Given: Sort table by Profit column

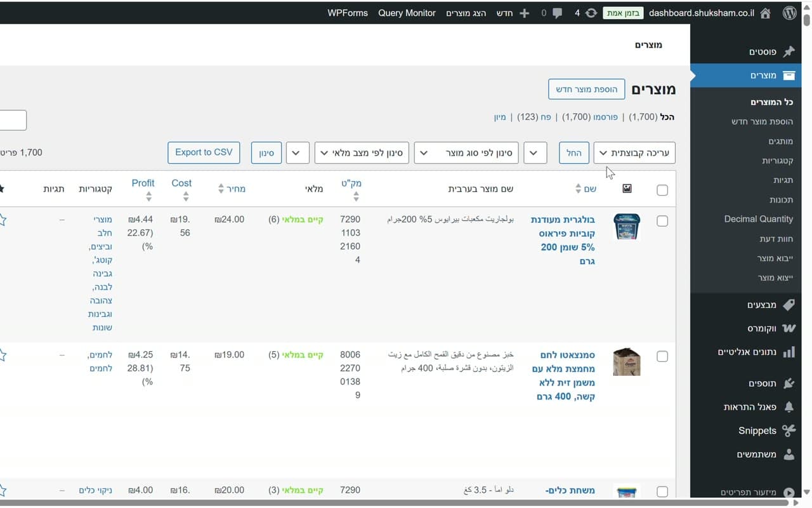Looking at the screenshot, I should (x=143, y=189).
